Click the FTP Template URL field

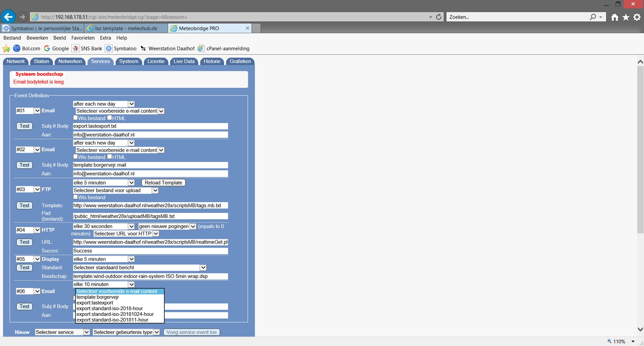point(150,206)
